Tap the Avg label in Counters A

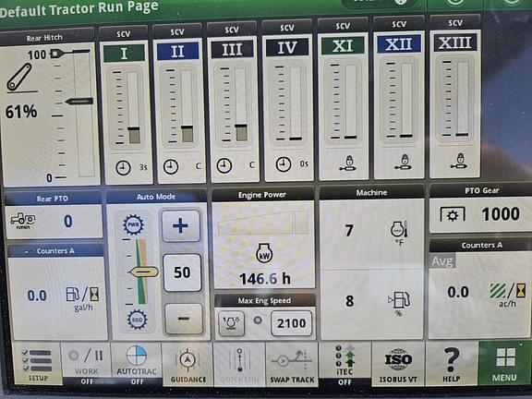pos(442,260)
